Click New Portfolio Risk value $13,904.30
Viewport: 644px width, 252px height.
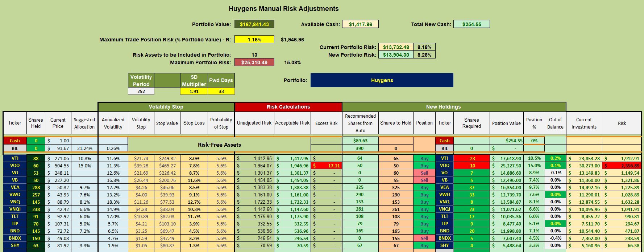point(396,55)
